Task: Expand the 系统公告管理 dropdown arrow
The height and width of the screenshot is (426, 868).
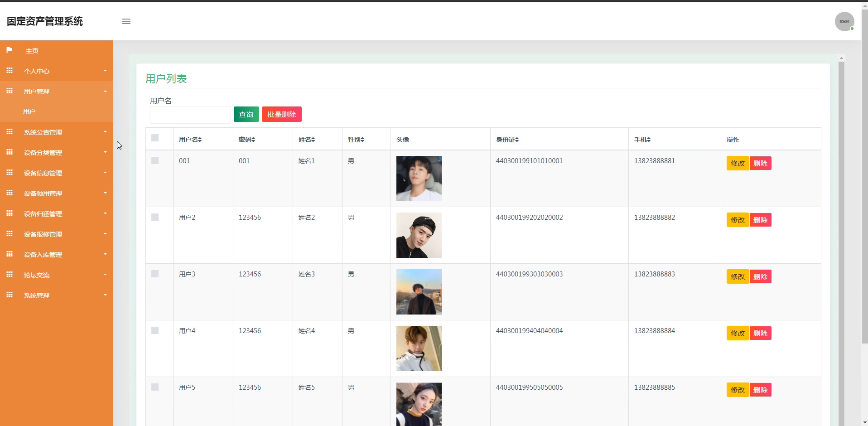Action: click(105, 132)
